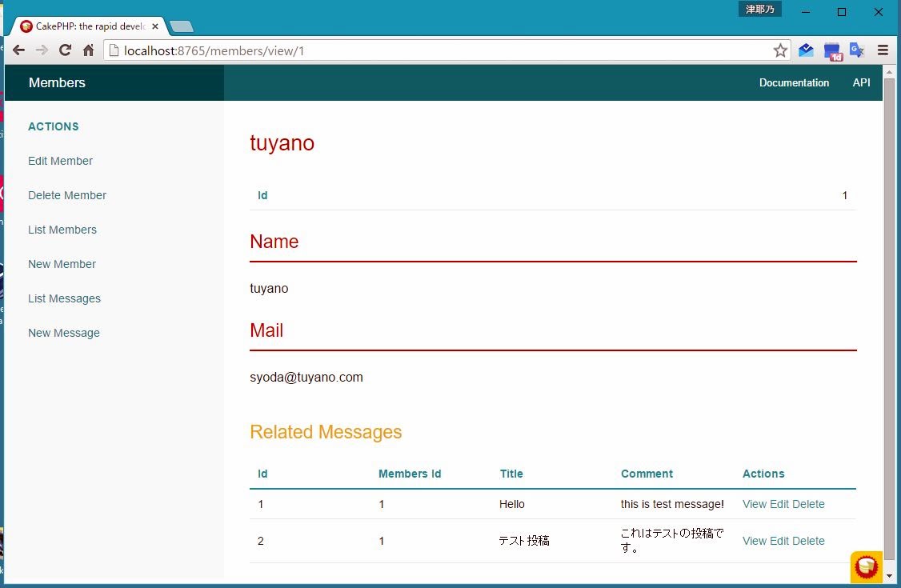
Task: Open the Chrome hamburger menu
Action: (x=883, y=50)
